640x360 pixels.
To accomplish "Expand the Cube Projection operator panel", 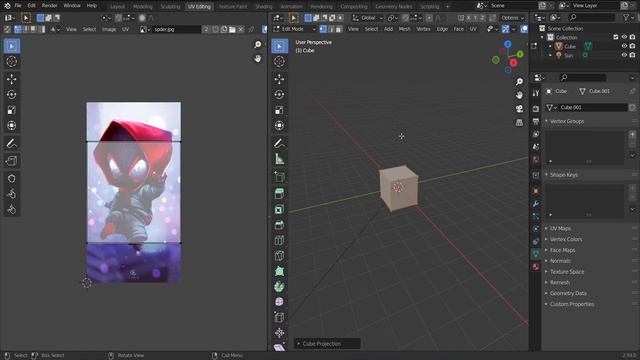I will [x=327, y=344].
